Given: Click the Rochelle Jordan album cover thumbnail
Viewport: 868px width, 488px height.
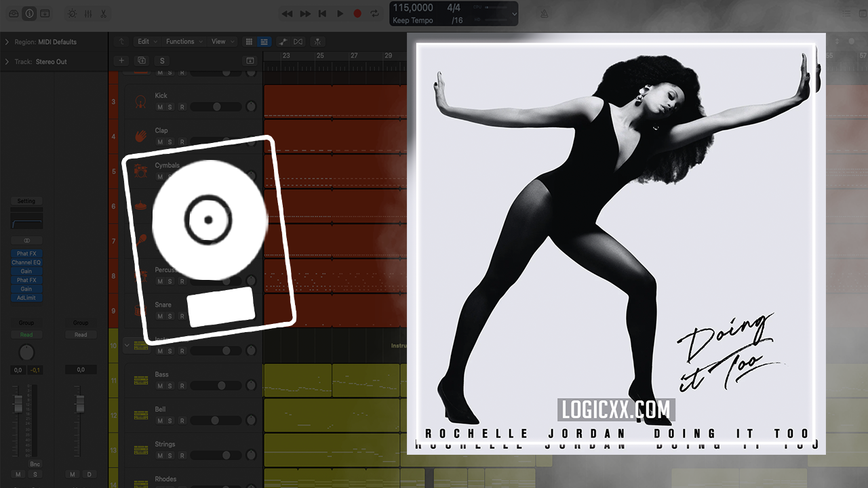Looking at the screenshot, I should click(x=616, y=243).
